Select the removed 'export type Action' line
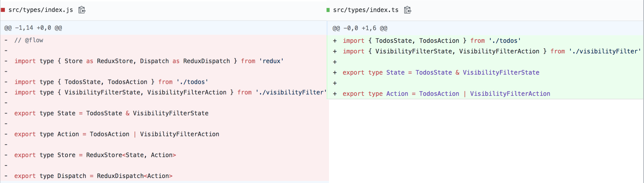Viewport: 644px width, 183px height. tap(117, 134)
